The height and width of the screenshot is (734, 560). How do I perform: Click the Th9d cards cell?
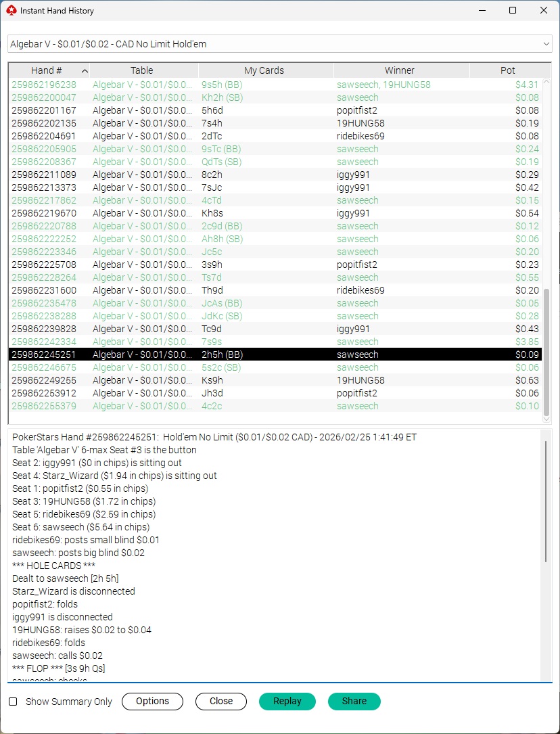213,291
